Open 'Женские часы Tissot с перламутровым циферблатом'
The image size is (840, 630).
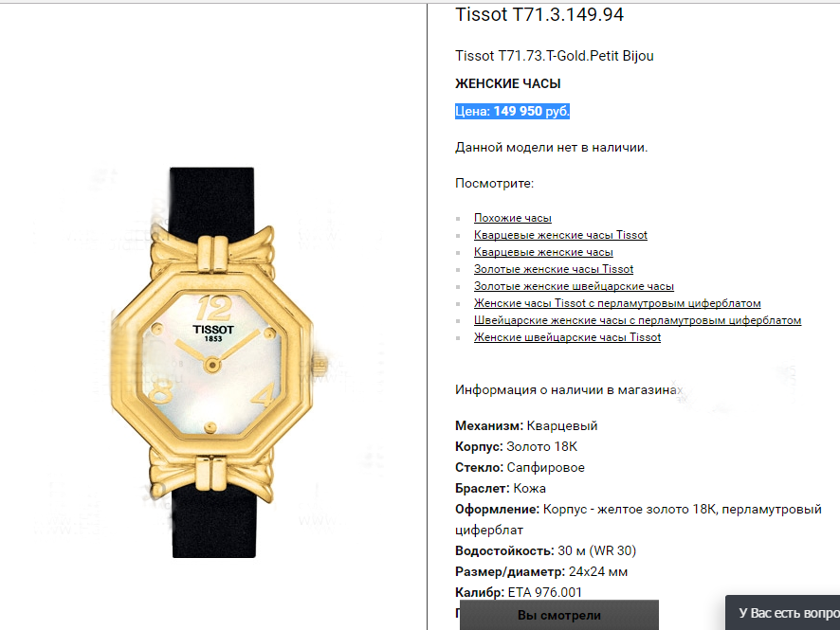pos(617,303)
